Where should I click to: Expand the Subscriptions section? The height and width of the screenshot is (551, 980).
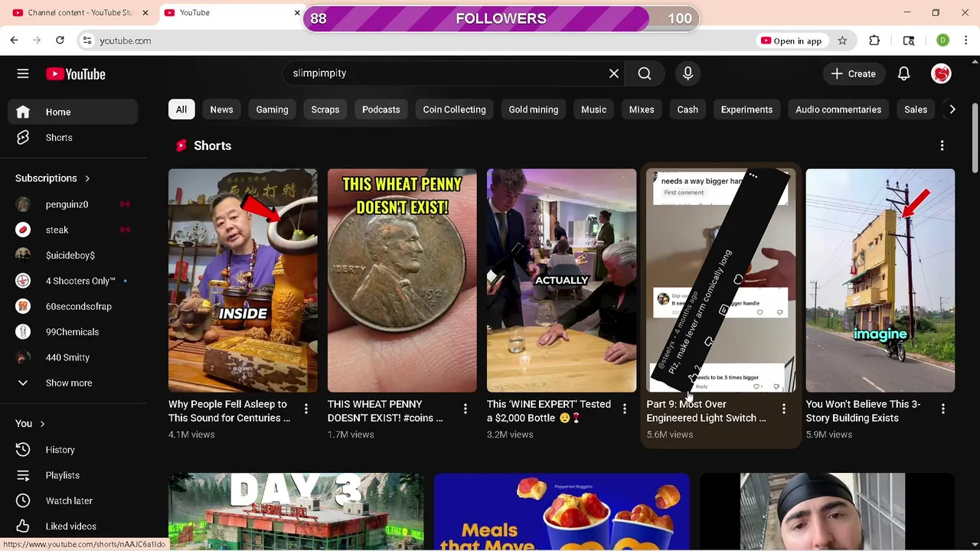click(53, 178)
